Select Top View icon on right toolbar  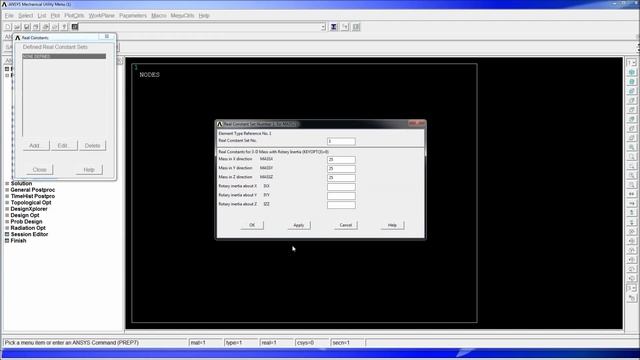631,110
